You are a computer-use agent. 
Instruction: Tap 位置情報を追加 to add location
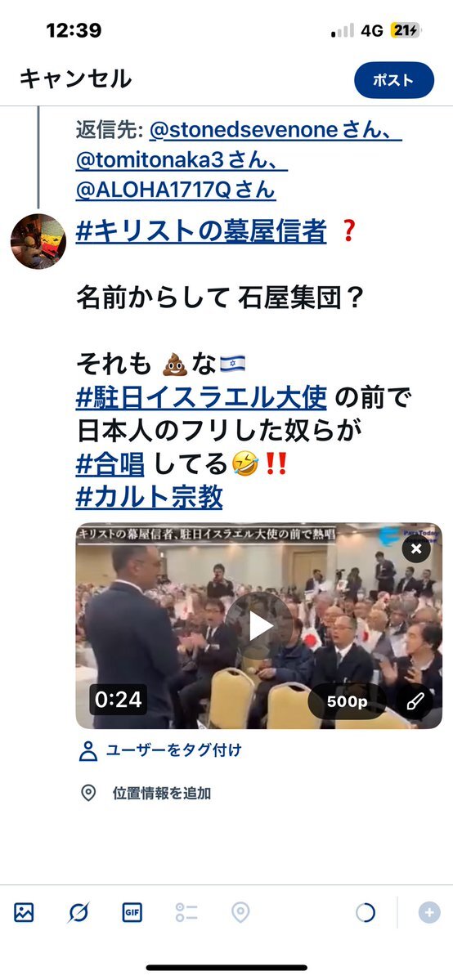pos(146,794)
